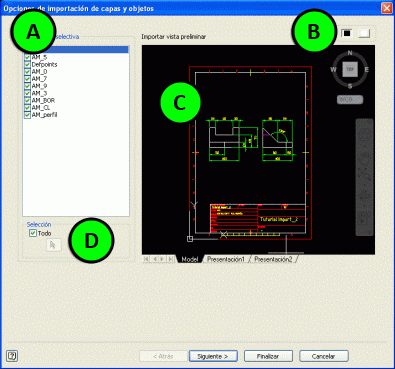Toggle the AM_BOR layer checkbox
This screenshot has width=395, height=369.
tap(27, 100)
